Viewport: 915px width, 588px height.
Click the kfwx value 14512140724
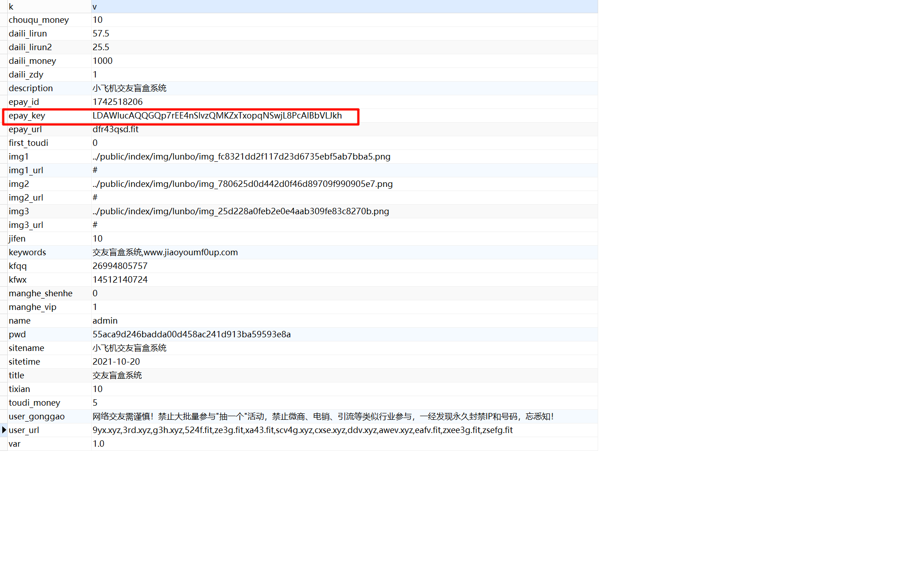tap(120, 280)
